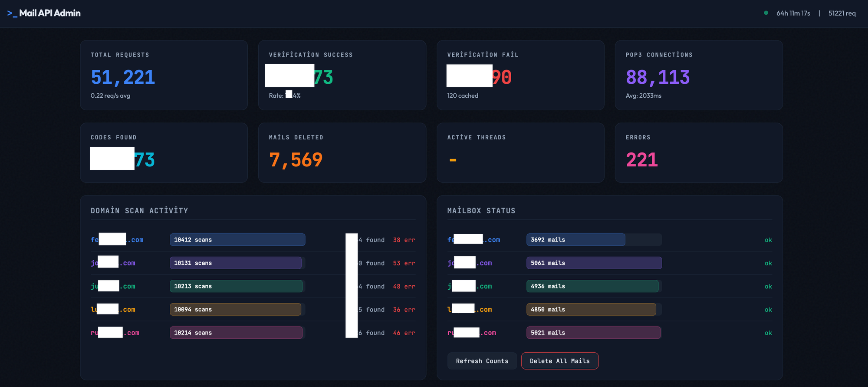The image size is (868, 387).
Task: Click the Domain Scan Activity heading
Action: tap(139, 211)
